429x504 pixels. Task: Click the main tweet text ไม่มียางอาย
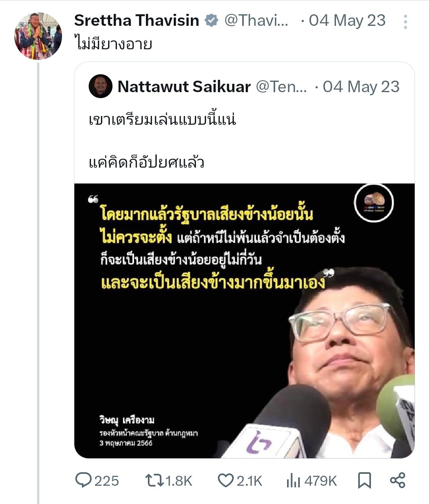tap(113, 43)
